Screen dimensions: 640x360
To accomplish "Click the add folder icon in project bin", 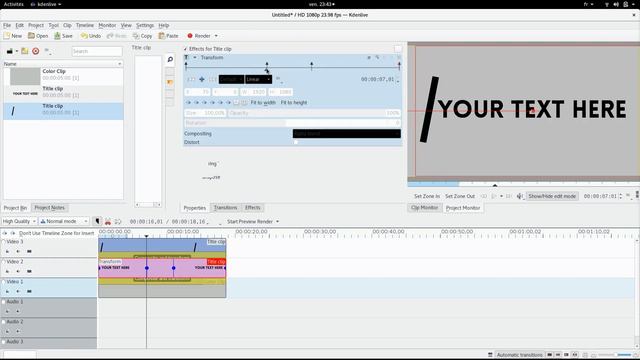I will click(25, 51).
